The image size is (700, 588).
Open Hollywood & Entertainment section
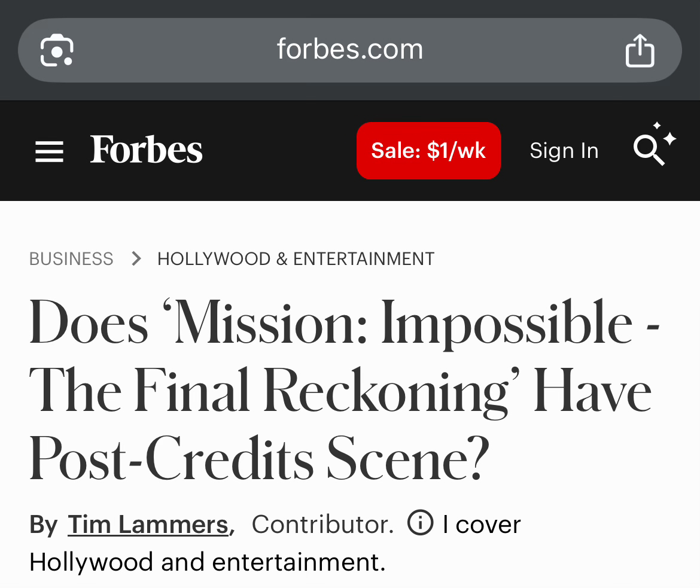click(296, 259)
